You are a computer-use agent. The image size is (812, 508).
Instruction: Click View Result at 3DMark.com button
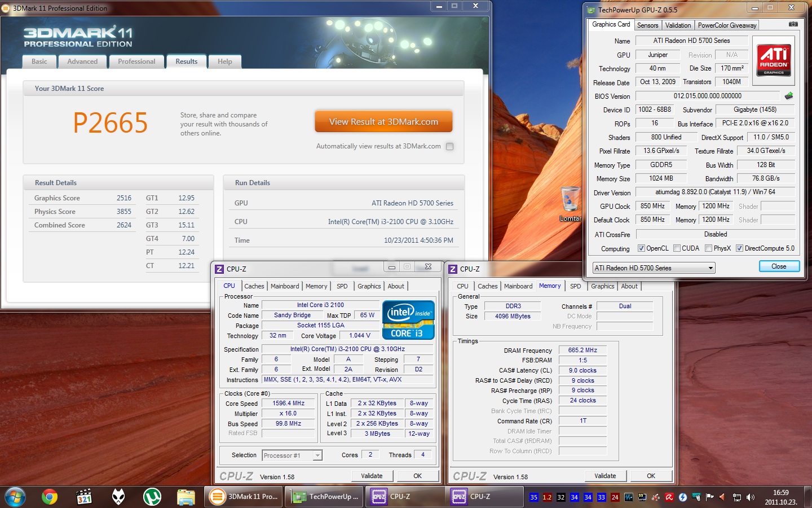(383, 121)
